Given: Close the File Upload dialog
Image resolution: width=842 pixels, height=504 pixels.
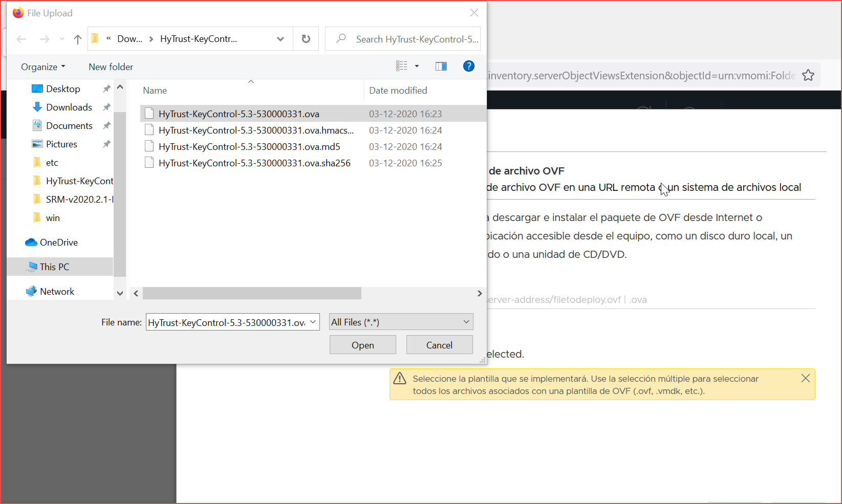Looking at the screenshot, I should pos(474,13).
